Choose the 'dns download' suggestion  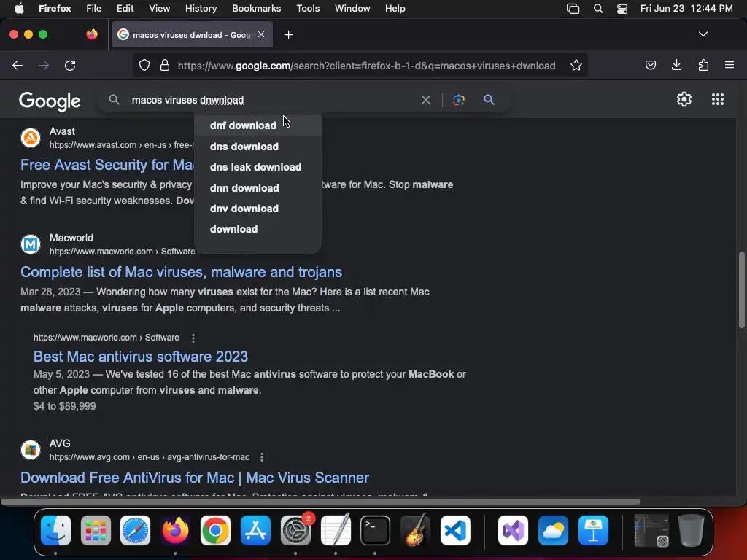(258, 147)
